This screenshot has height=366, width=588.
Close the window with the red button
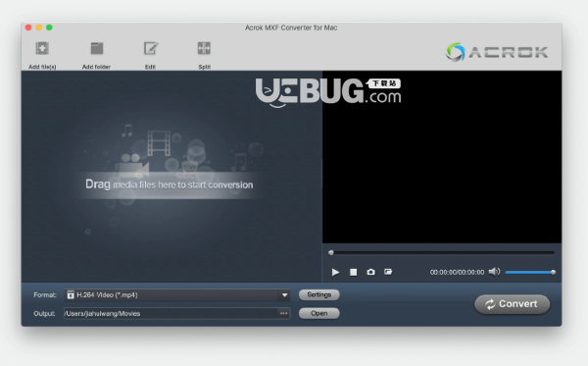pyautogui.click(x=28, y=27)
